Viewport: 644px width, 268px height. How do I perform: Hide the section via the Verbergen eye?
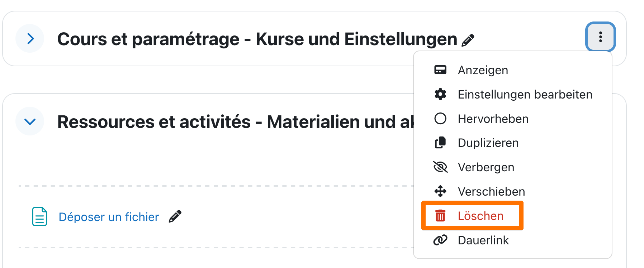click(x=440, y=167)
